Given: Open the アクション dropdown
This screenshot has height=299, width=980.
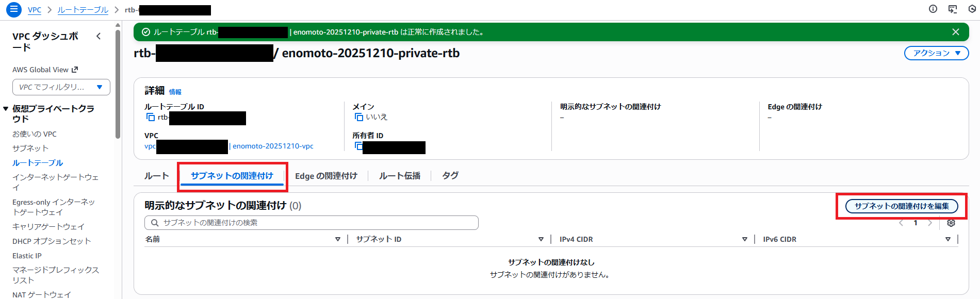Looking at the screenshot, I should (936, 53).
